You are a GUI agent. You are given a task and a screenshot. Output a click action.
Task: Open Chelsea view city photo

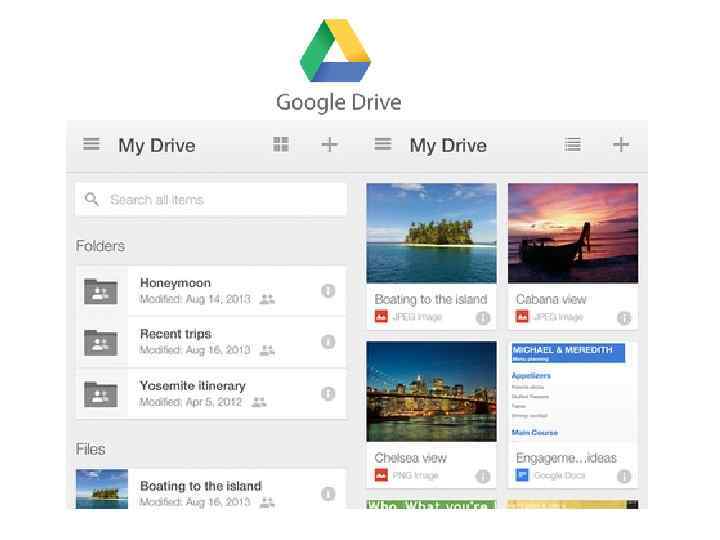pos(431,391)
